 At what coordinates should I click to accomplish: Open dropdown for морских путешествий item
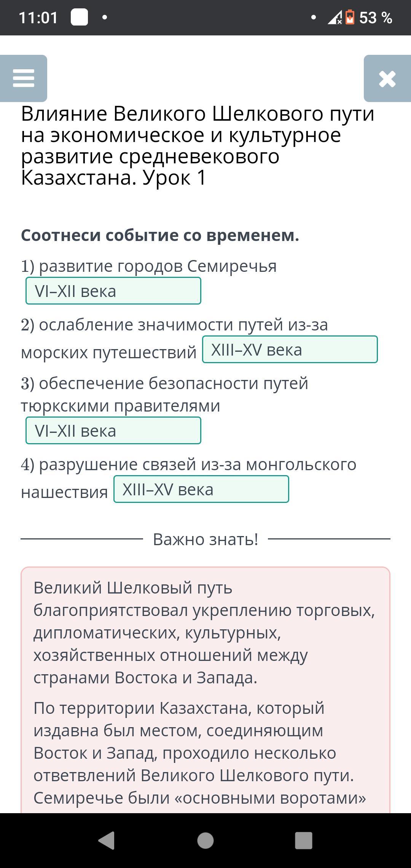coord(290,349)
